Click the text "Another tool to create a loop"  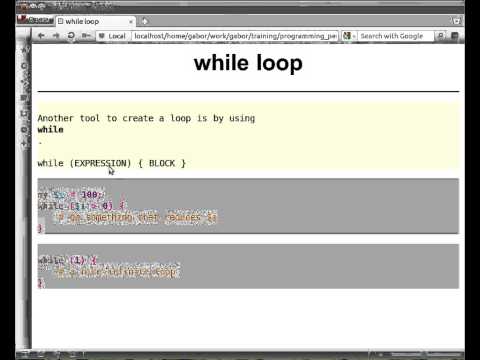pyautogui.click(x=114, y=118)
